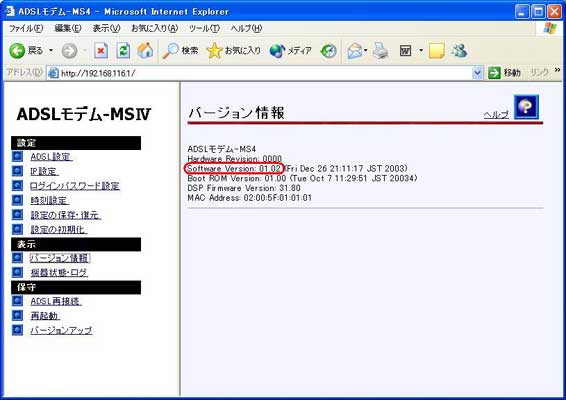Expand the address bar dropdown arrow
This screenshot has width=566, height=400.
(x=477, y=73)
